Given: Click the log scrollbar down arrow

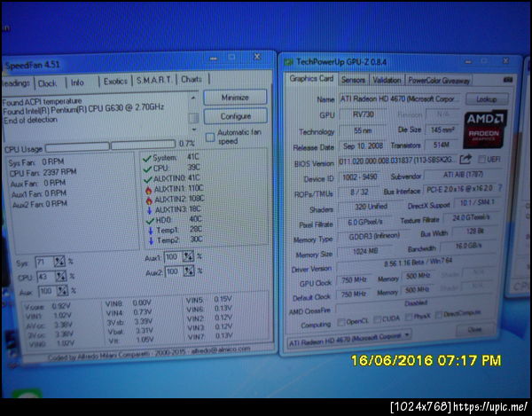Looking at the screenshot, I should click(x=193, y=130).
